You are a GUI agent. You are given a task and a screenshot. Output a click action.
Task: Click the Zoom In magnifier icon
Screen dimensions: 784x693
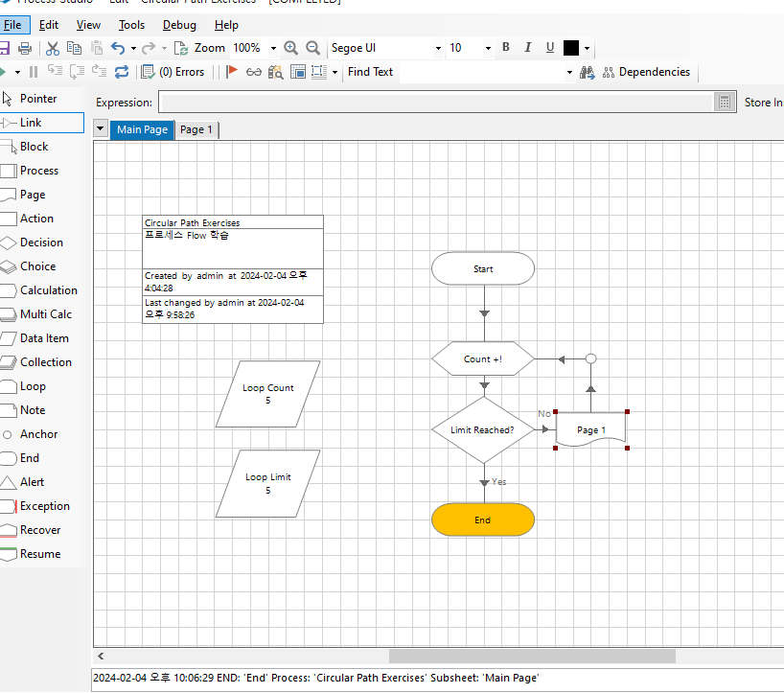[291, 48]
